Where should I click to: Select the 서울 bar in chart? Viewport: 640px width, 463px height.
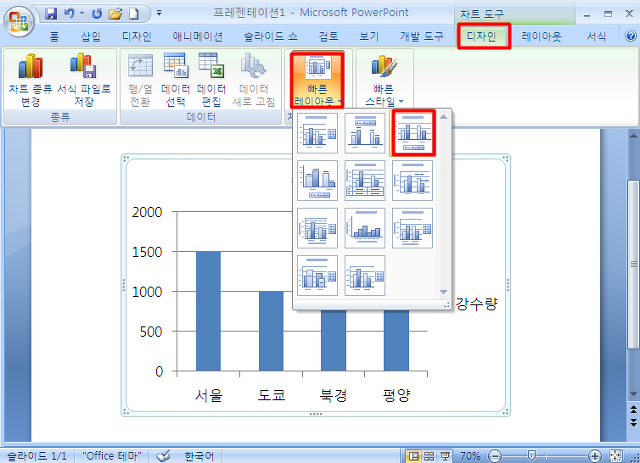(208, 311)
